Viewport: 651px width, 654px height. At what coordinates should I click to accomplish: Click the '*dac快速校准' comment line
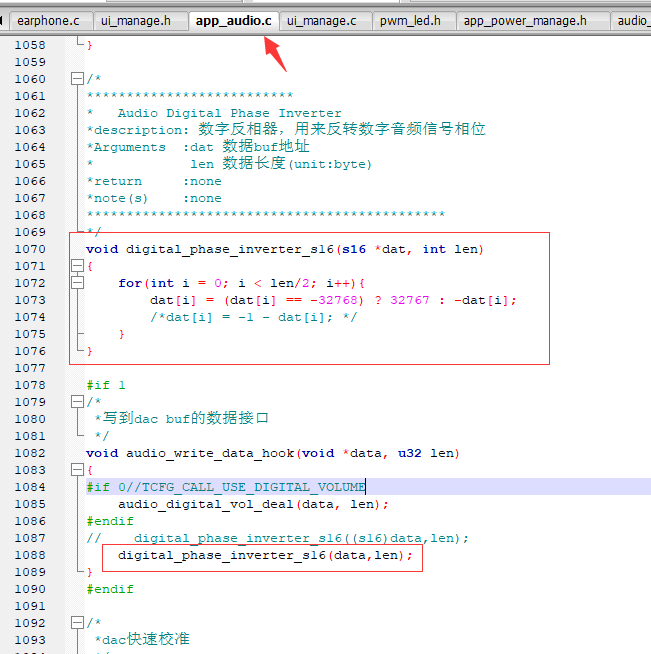(142, 639)
